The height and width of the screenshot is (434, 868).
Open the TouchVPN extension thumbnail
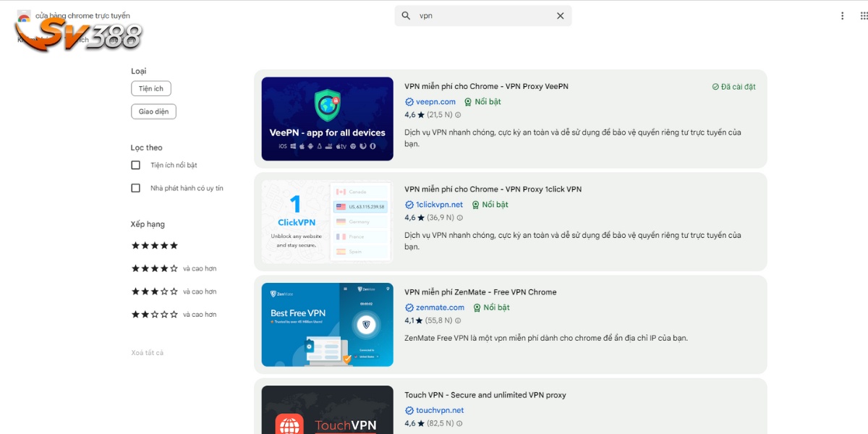tap(328, 410)
